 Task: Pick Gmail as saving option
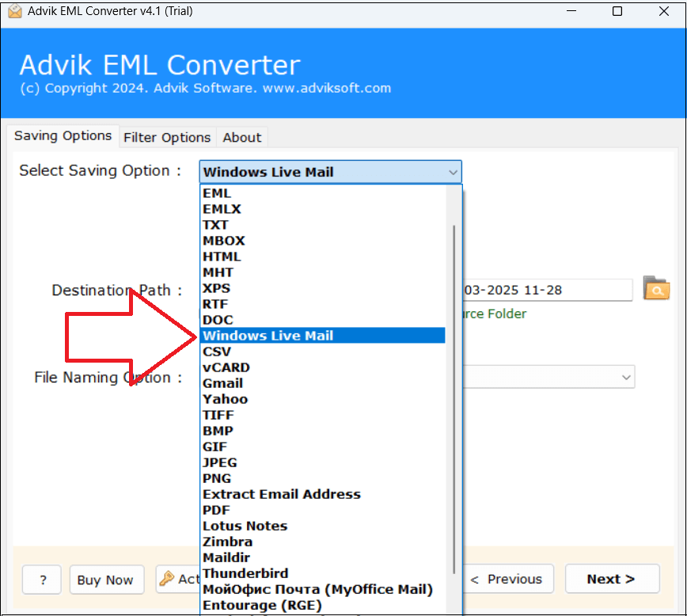click(x=322, y=383)
